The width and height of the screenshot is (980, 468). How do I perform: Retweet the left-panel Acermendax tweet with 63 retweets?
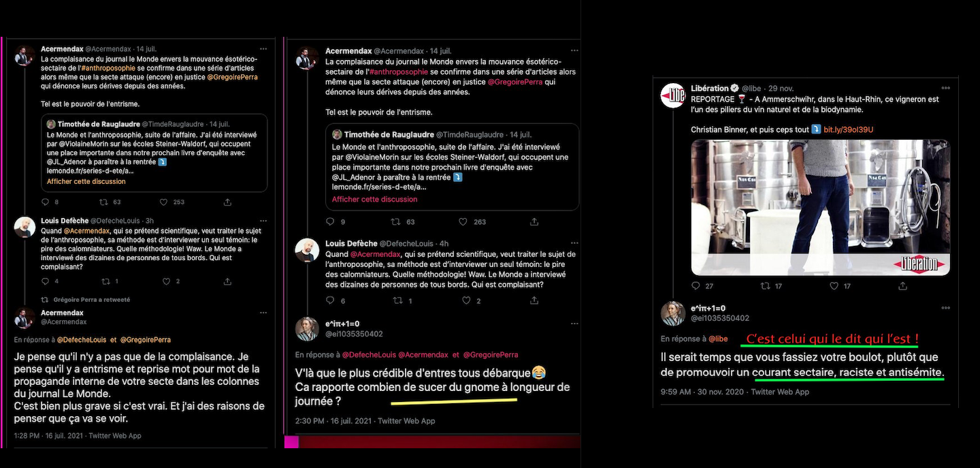(104, 202)
